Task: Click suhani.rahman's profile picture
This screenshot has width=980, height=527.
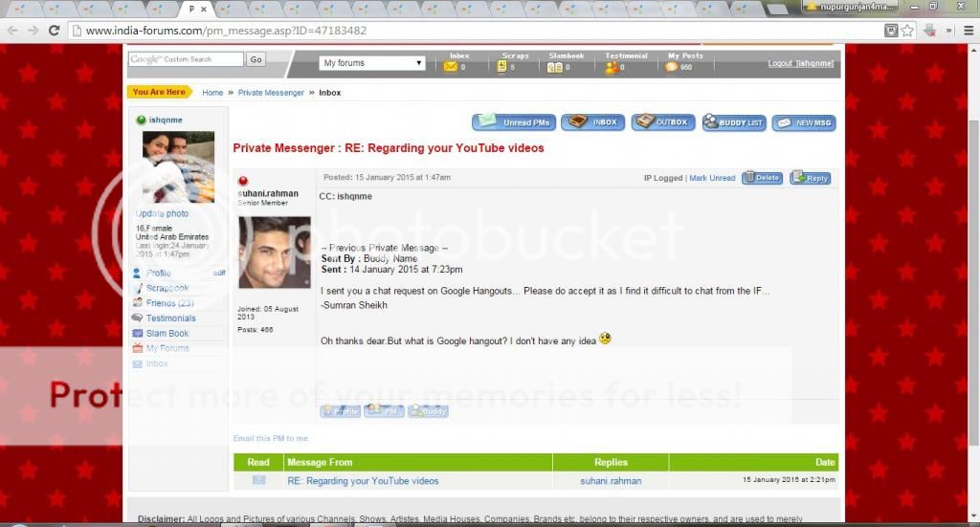Action: pyautogui.click(x=274, y=253)
